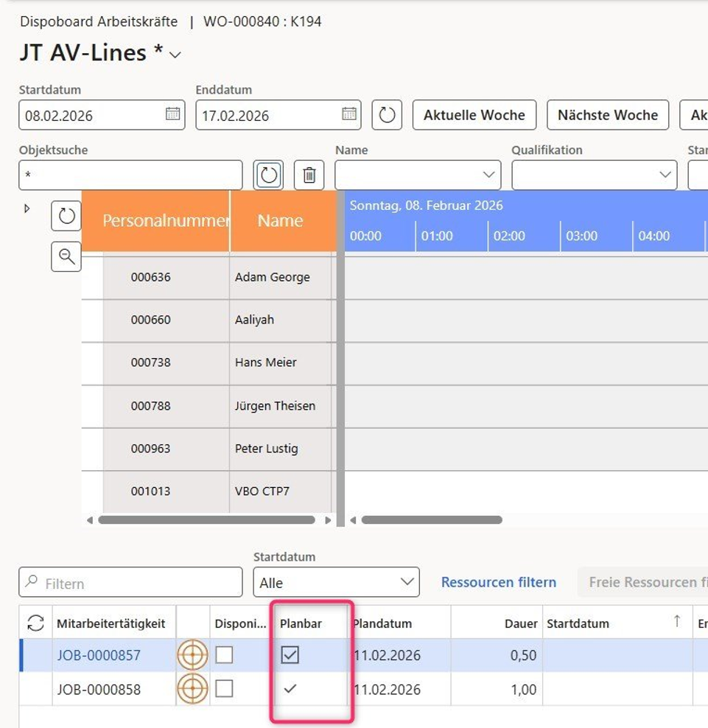Toggle Disponiert checkbox for JOB-0000858
This screenshot has width=708, height=728.
tap(224, 689)
